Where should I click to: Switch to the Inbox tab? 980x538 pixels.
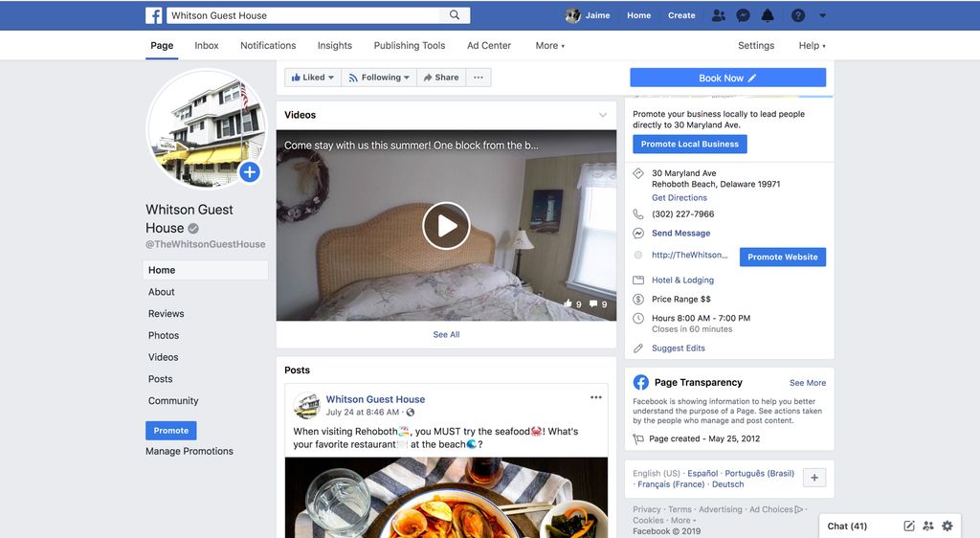pyautogui.click(x=207, y=46)
